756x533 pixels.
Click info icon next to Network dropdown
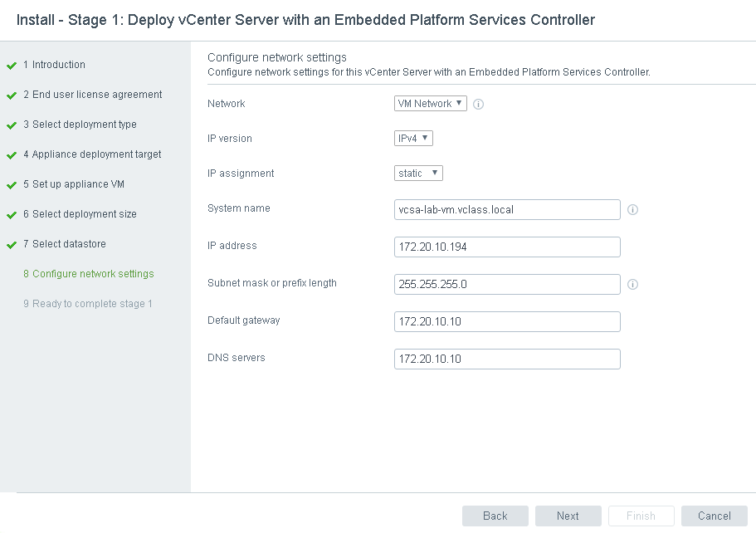click(479, 105)
